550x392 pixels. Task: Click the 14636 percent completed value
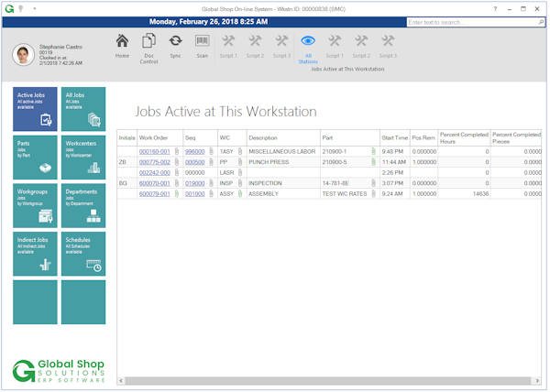pyautogui.click(x=480, y=194)
